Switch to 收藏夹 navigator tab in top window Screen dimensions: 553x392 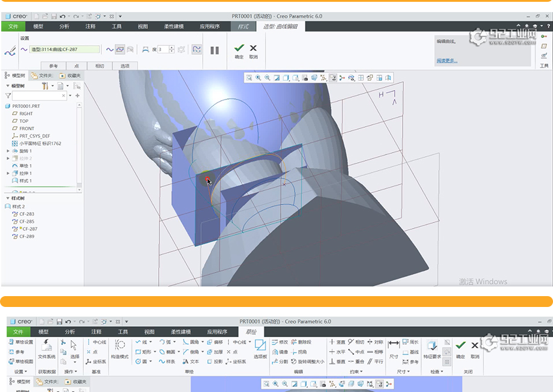70,75
